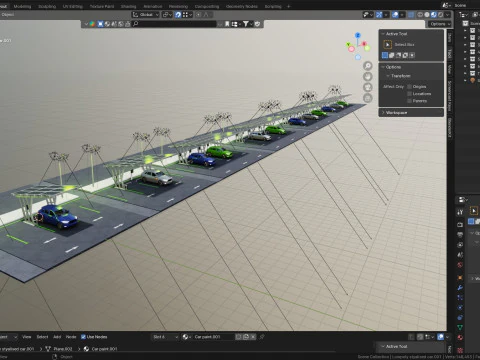Collapse the Options panel

383,67
